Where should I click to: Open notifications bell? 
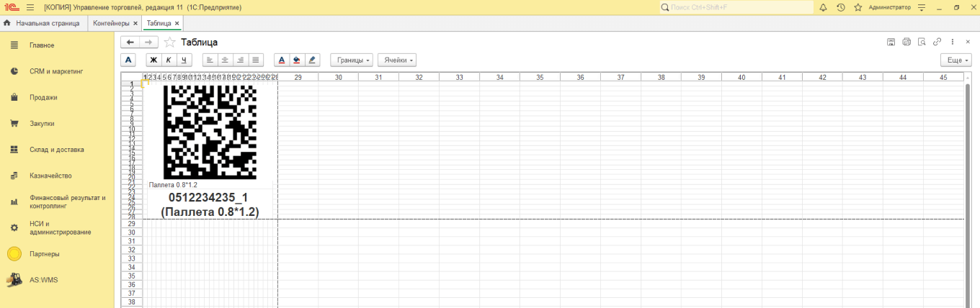(x=823, y=7)
